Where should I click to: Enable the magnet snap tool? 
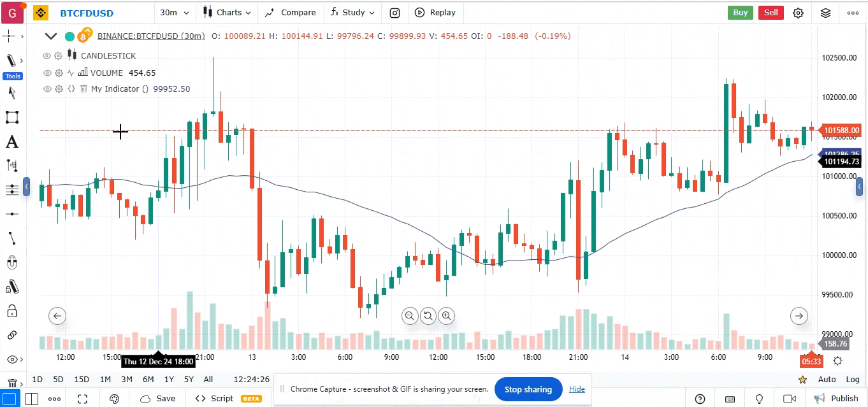coord(11,262)
